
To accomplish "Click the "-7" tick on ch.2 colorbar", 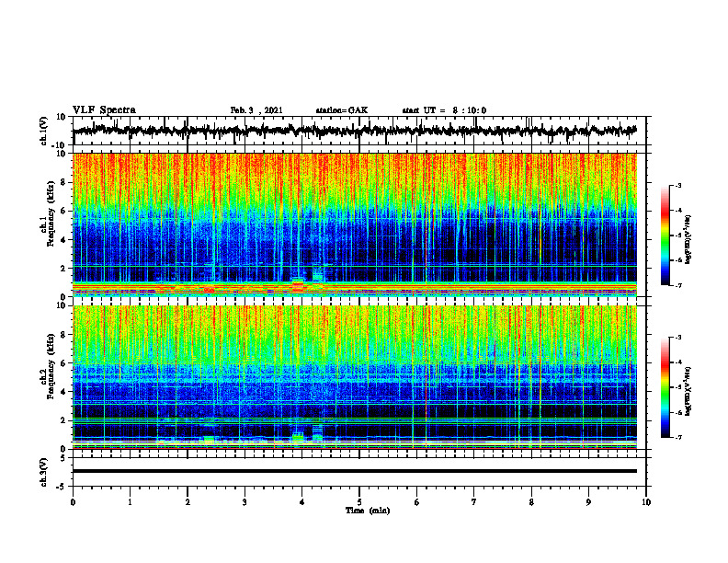I will click(x=677, y=438).
